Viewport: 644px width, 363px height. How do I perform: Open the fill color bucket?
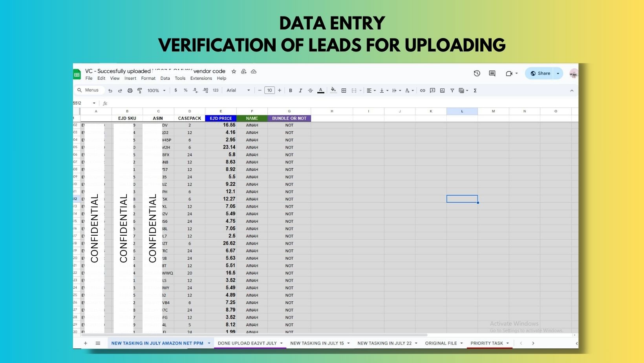click(x=333, y=90)
